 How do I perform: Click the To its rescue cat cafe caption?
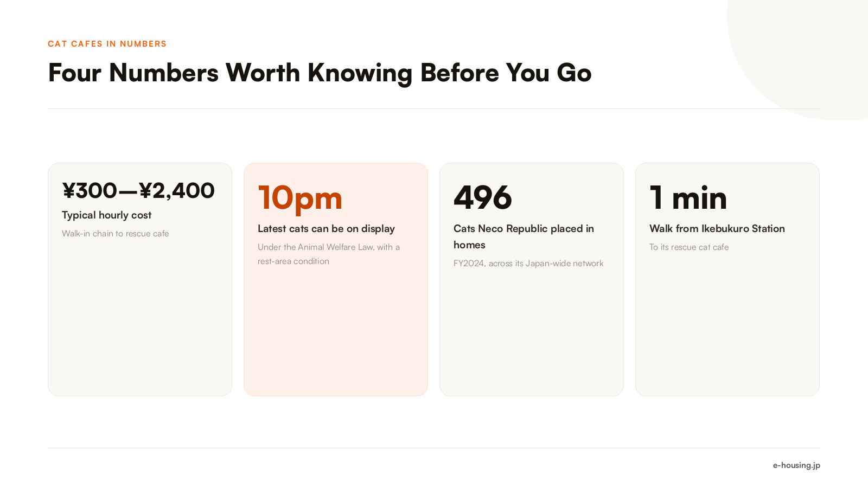point(689,247)
